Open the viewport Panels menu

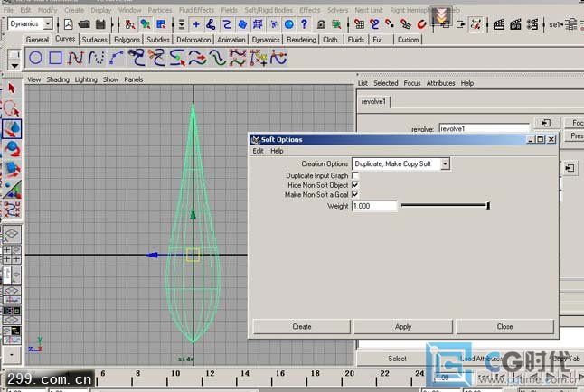[x=134, y=79]
